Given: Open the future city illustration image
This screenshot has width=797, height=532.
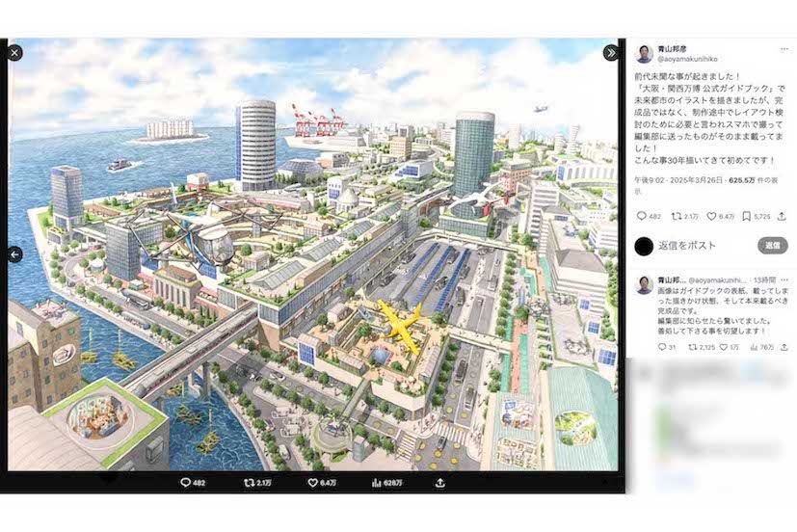Looking at the screenshot, I should click(x=312, y=254).
